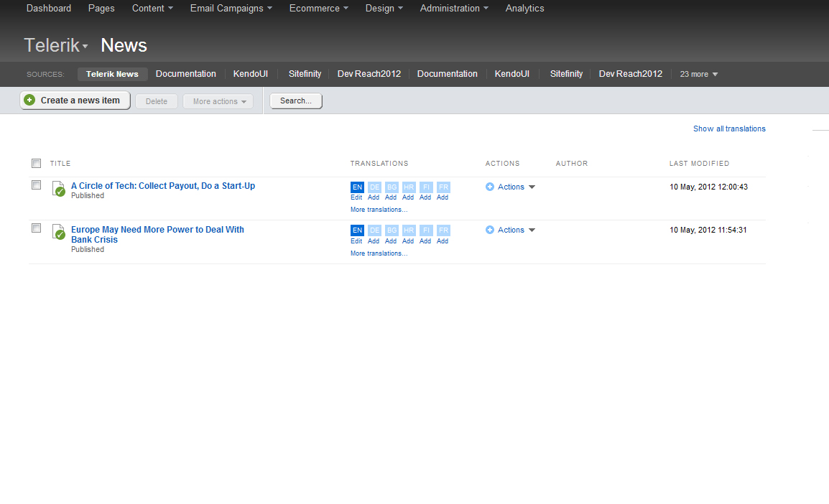Tick the select-all checkbox in the Title header
Image resolution: width=829 pixels, height=504 pixels.
(36, 163)
